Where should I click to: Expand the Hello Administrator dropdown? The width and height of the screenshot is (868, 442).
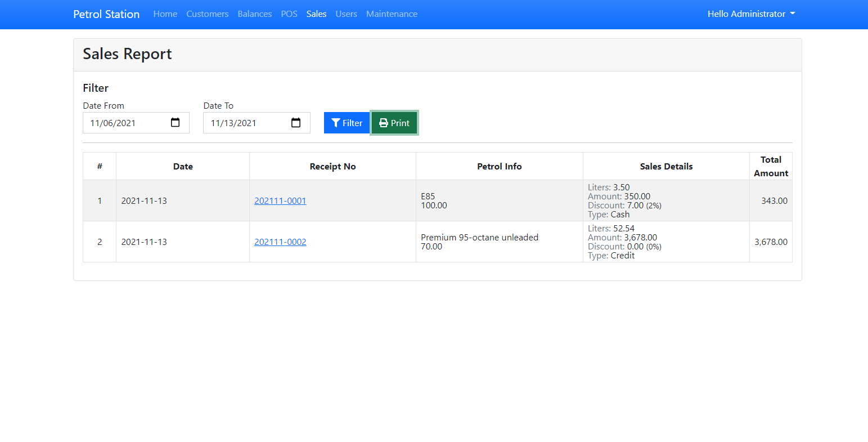[x=751, y=14]
